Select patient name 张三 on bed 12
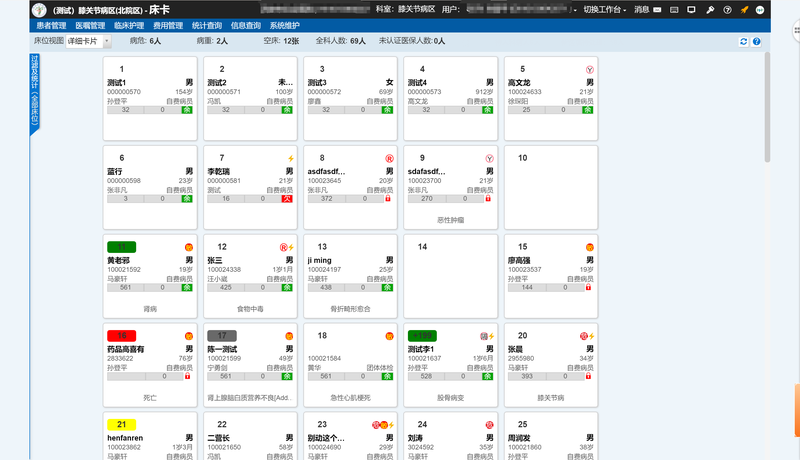This screenshot has height=460, width=800. point(215,260)
